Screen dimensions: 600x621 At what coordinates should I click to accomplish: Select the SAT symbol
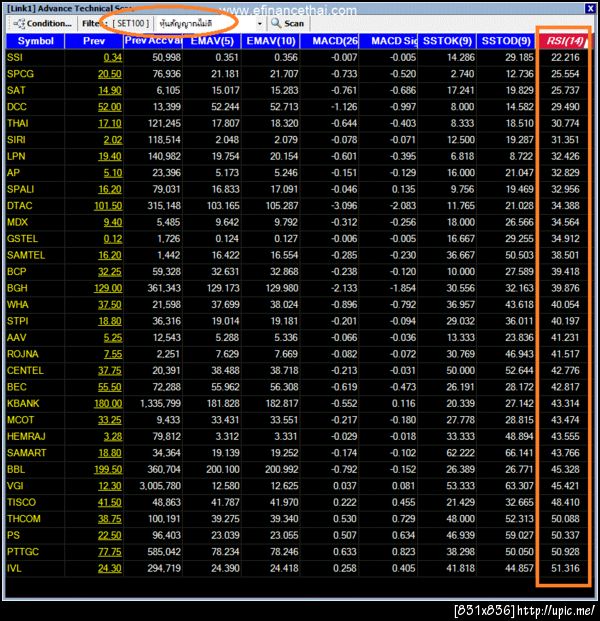16,90
